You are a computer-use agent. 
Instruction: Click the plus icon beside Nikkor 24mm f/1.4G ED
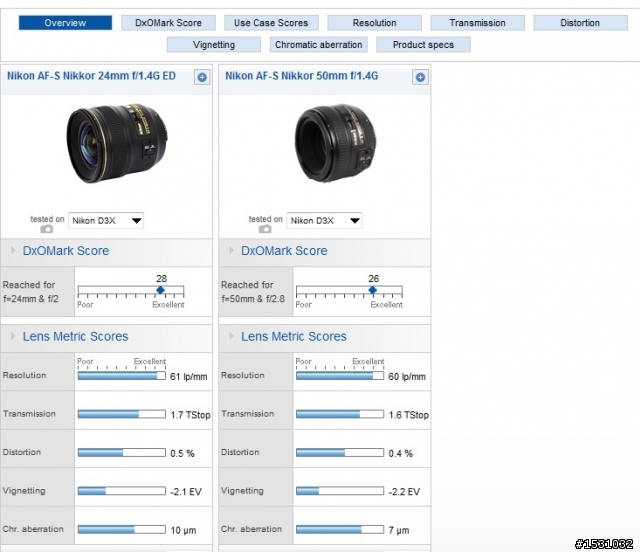tap(202, 77)
